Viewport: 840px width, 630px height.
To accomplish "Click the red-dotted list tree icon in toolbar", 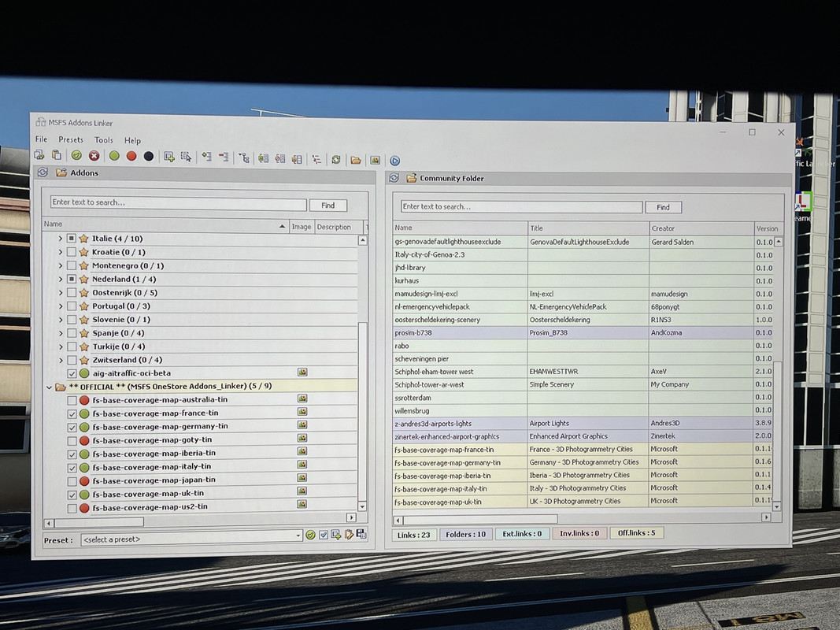I will (x=316, y=159).
